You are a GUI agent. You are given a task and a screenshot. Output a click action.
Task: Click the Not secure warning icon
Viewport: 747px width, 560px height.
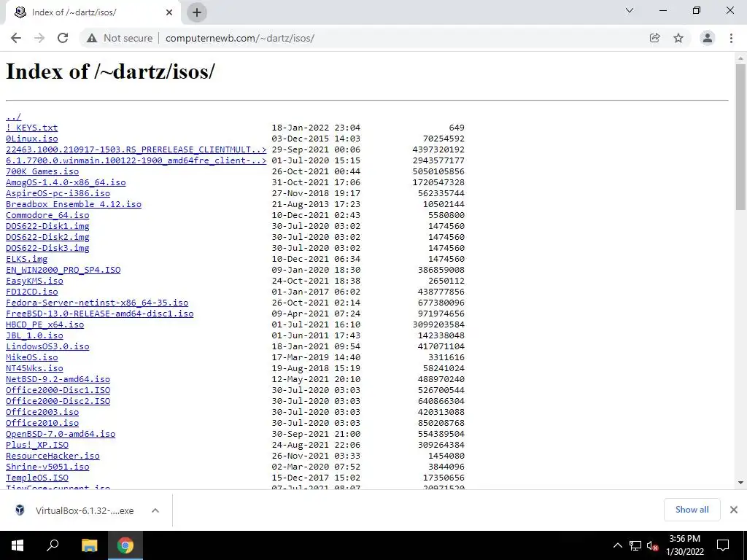(x=92, y=38)
